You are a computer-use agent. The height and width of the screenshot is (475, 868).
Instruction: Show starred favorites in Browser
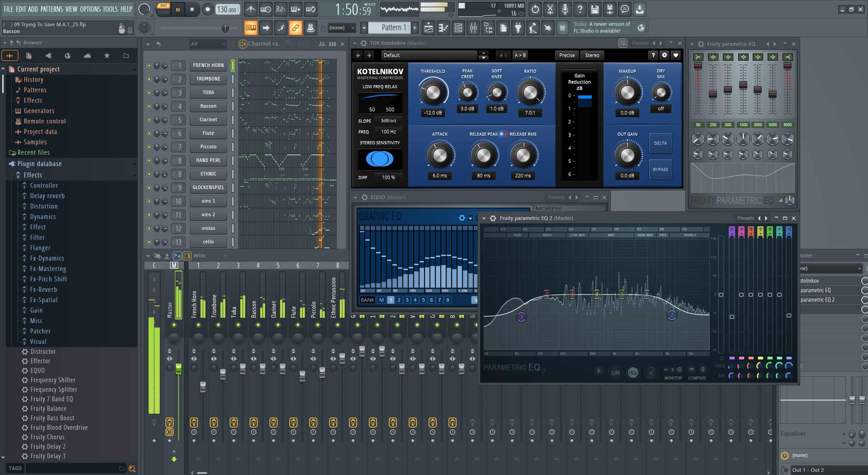point(107,56)
